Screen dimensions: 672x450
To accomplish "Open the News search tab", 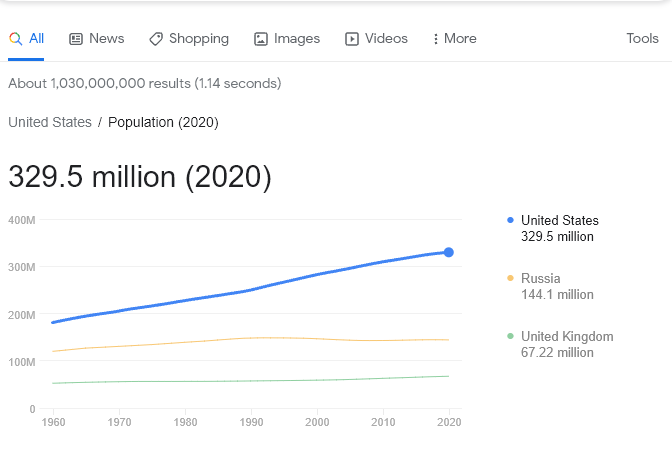I will click(96, 39).
